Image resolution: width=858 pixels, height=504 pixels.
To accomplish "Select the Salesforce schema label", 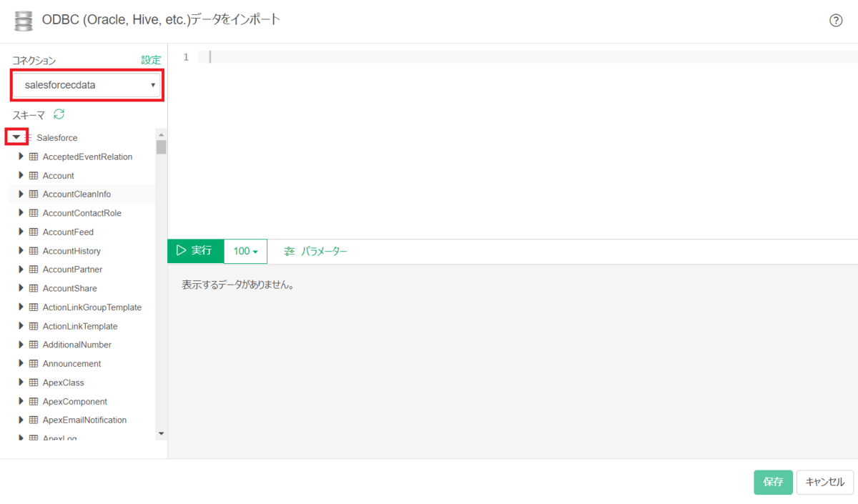I will click(x=57, y=137).
